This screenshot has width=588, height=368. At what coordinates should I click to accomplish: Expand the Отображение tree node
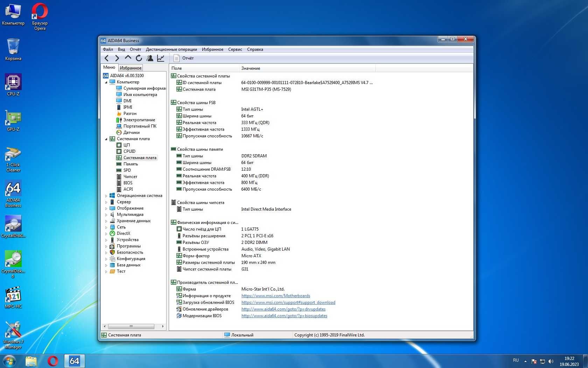pyautogui.click(x=106, y=209)
